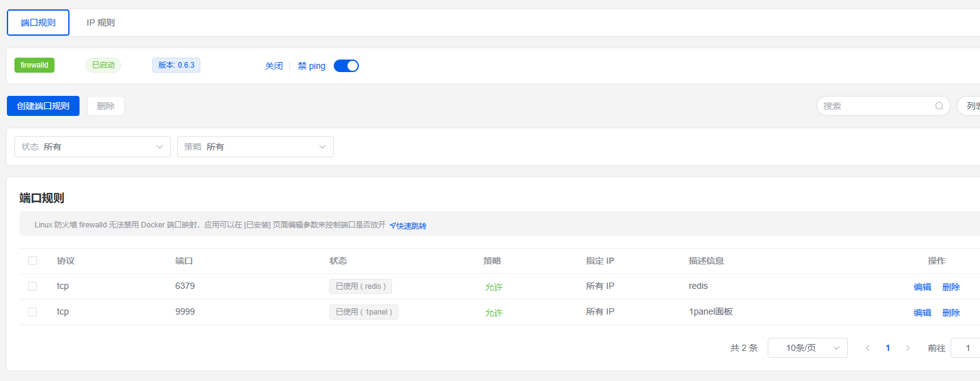
Task: Click the 共 2 条 total count
Action: coord(744,348)
